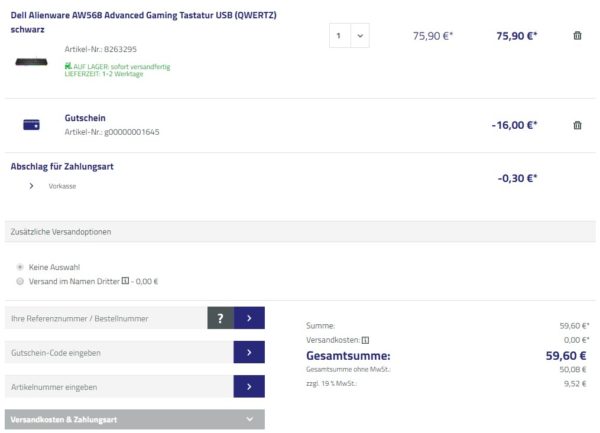Submit the reference number with arrow button
Viewport: 600px width, 433px height.
(x=249, y=319)
